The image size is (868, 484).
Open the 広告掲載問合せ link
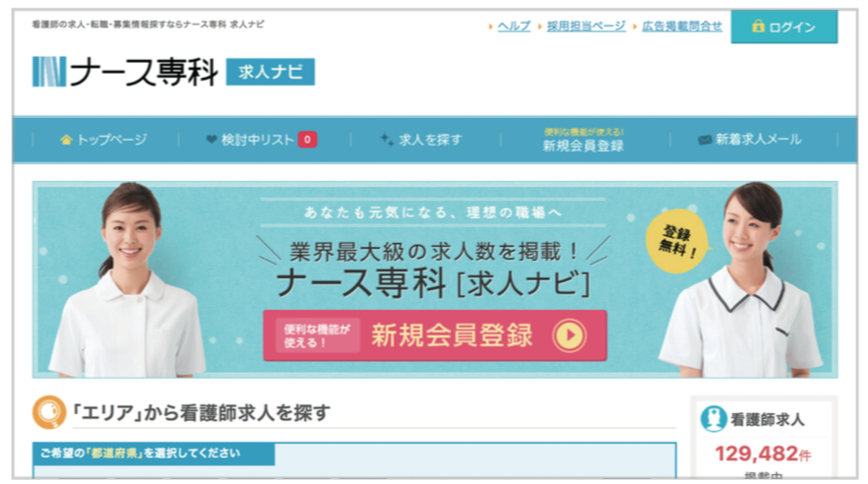[x=681, y=26]
